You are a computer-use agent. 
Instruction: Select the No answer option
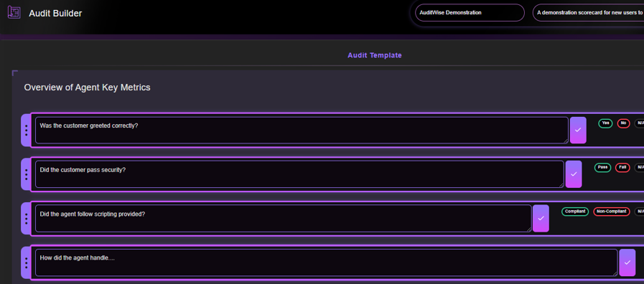[x=623, y=123]
